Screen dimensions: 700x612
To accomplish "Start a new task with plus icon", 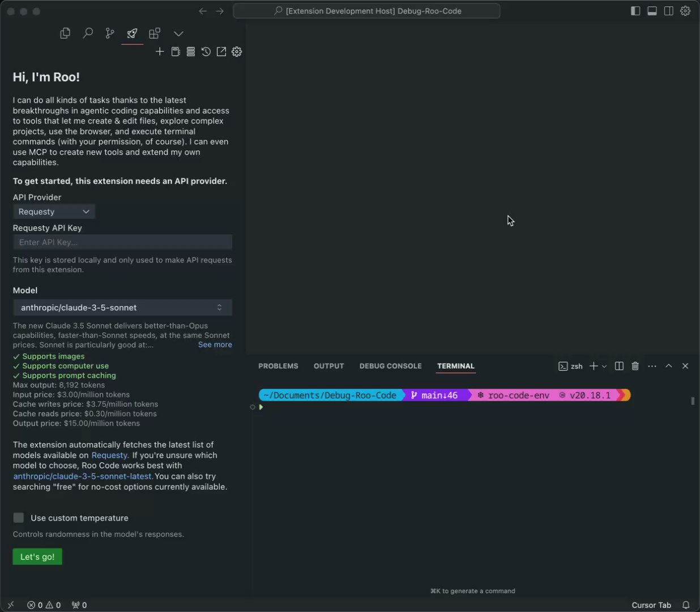I will [160, 52].
